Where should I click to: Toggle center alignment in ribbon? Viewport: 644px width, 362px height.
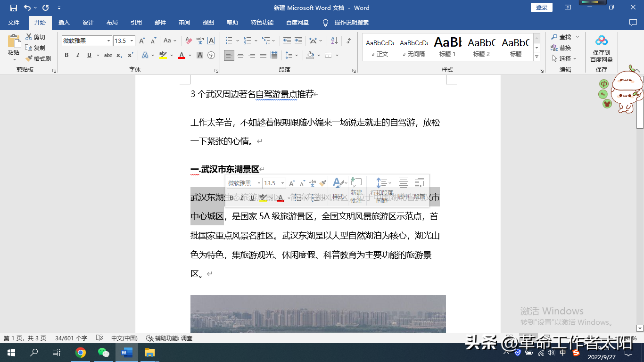(x=240, y=55)
